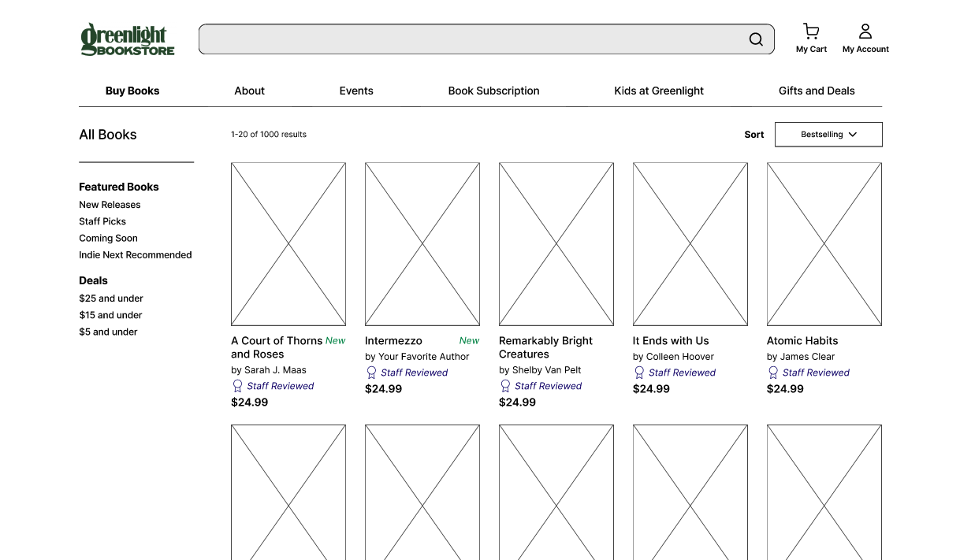Viewport: 960px width, 560px height.
Task: Click Staff Reviewed ribbon under Remarkably Bright Creatures
Action: click(505, 386)
